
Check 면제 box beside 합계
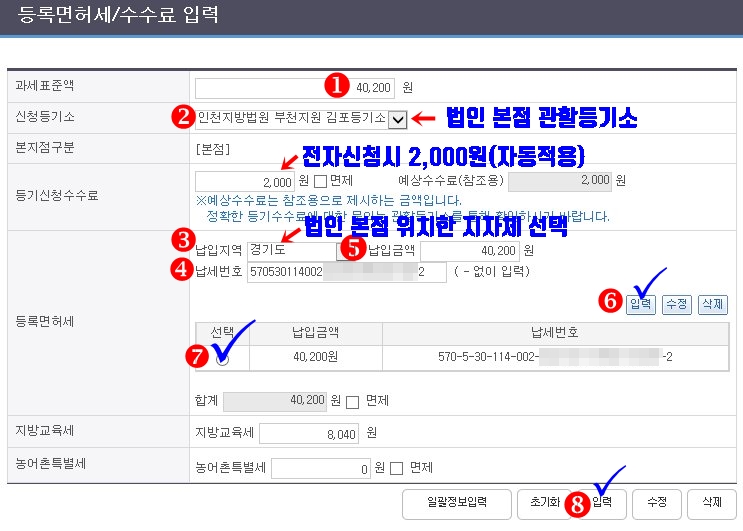pos(352,403)
